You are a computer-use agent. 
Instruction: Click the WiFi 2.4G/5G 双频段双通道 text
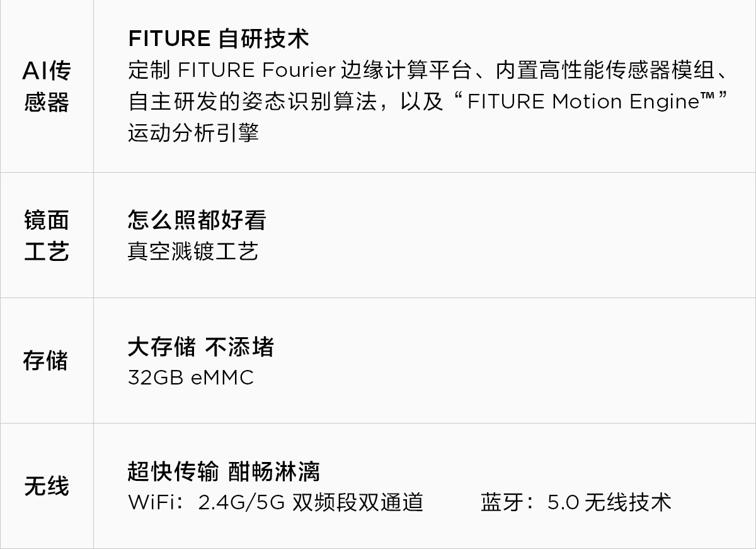click(x=275, y=502)
